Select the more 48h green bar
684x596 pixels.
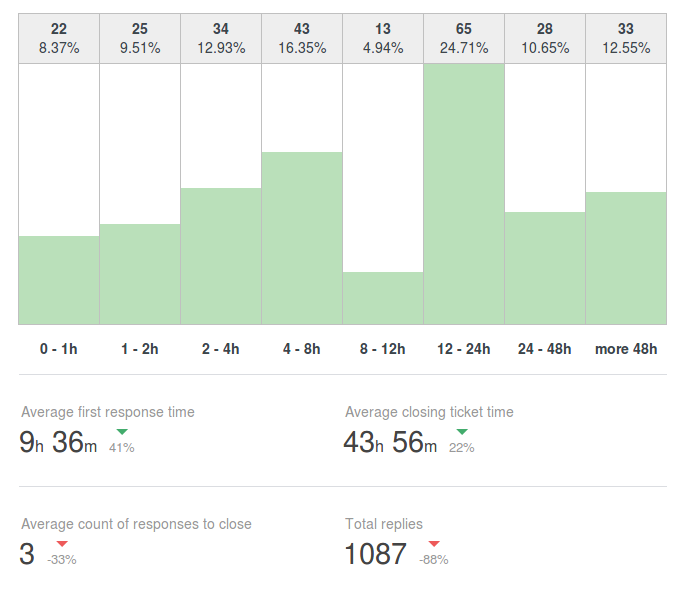pyautogui.click(x=626, y=258)
